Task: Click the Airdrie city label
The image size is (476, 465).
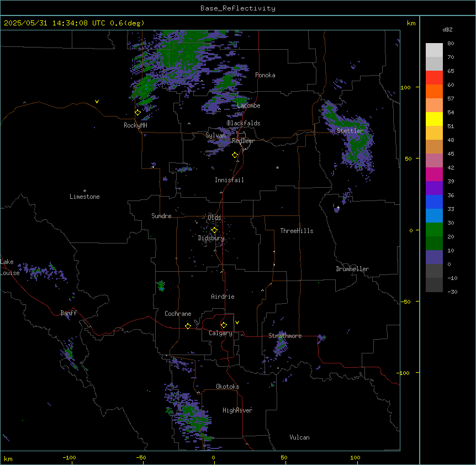Action: [x=223, y=297]
